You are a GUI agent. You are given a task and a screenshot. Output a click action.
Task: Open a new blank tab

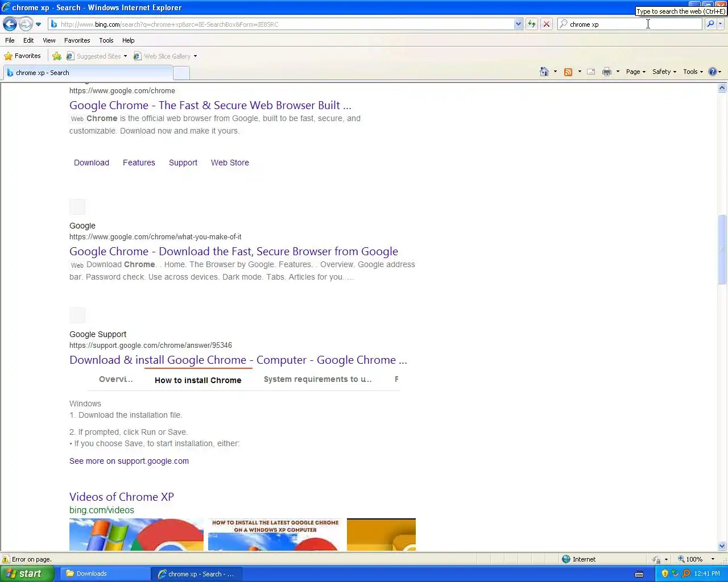(181, 73)
